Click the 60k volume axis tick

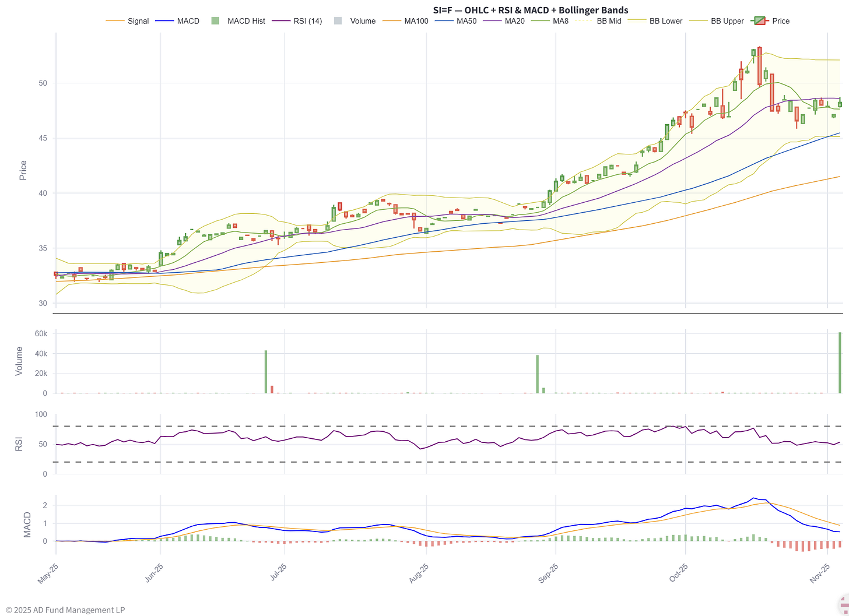(41, 334)
